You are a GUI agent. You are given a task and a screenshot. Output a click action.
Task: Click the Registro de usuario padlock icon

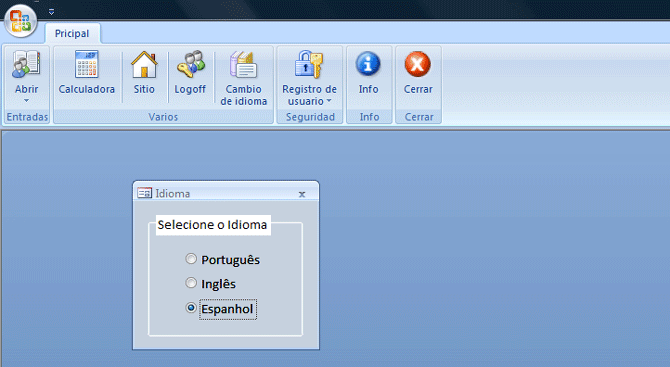[x=309, y=64]
